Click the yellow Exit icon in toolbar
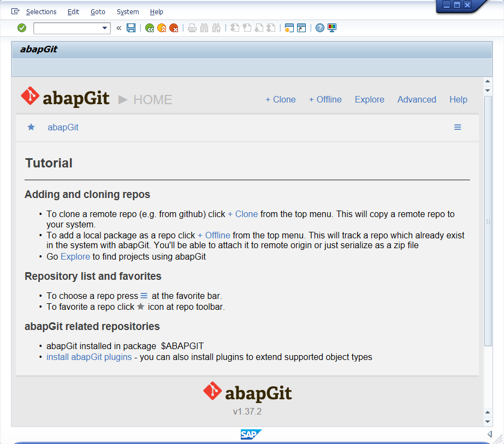The image size is (504, 444). tap(162, 28)
